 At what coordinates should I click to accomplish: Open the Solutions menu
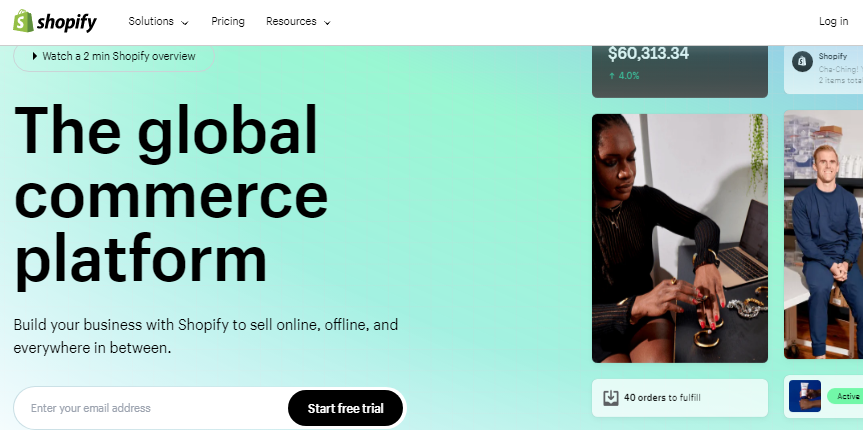pos(159,21)
